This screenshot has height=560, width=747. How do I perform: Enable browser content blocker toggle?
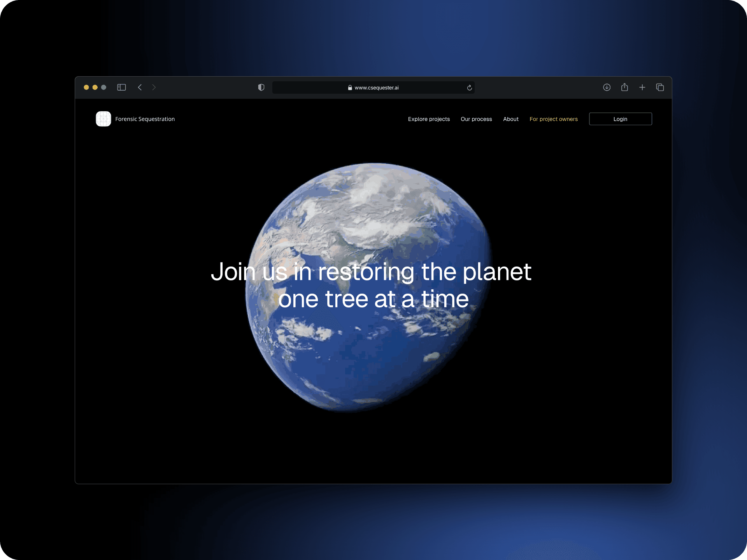[262, 87]
